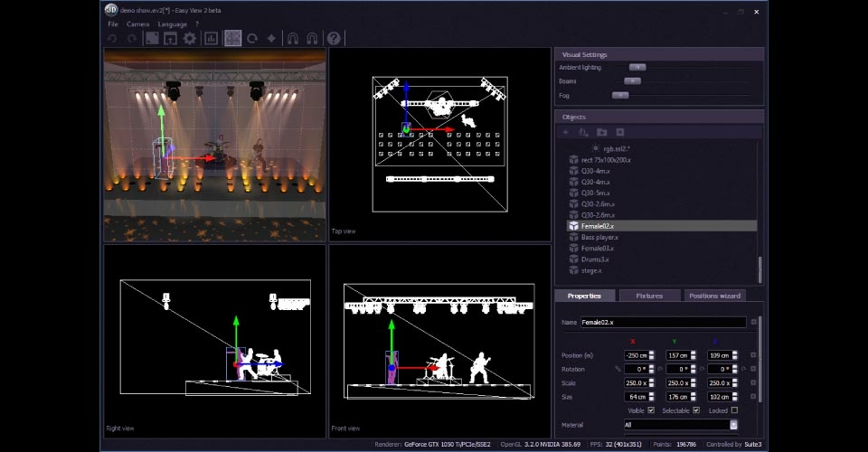Click the first magnet snap icon
The width and height of the screenshot is (868, 452).
pyautogui.click(x=293, y=38)
